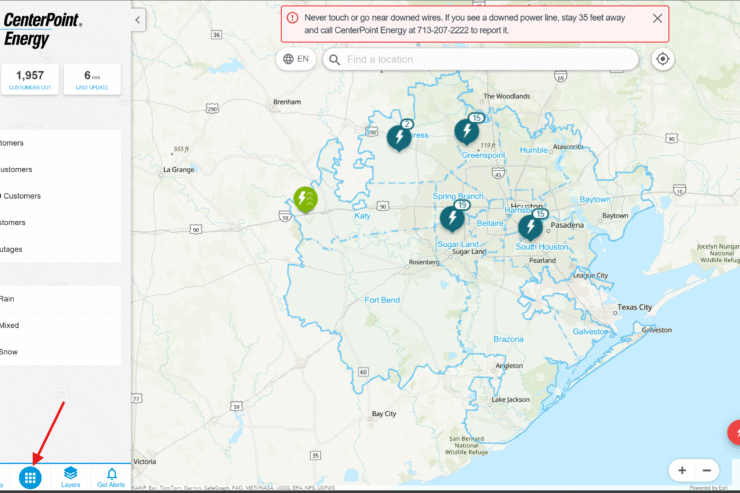Zoom out on the map
The height and width of the screenshot is (493, 740).
(x=707, y=470)
